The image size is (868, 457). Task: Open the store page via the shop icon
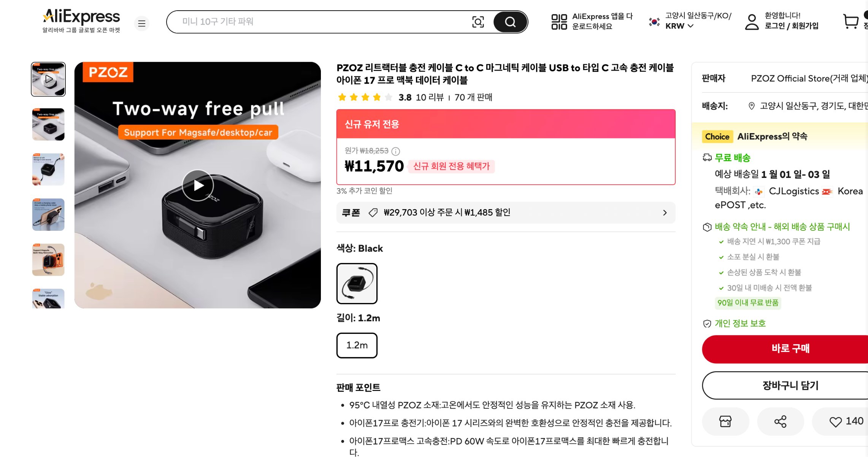[x=725, y=421]
